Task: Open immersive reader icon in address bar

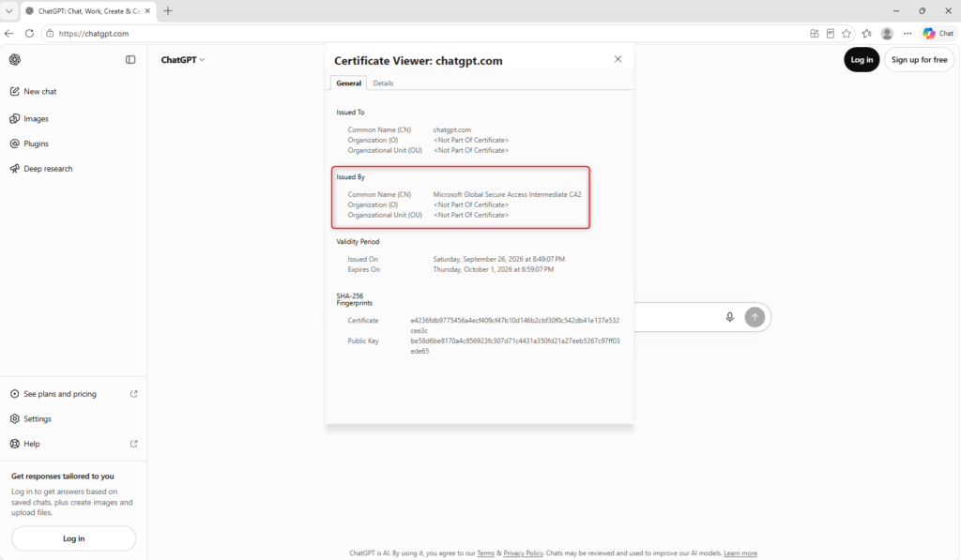Action: (831, 33)
